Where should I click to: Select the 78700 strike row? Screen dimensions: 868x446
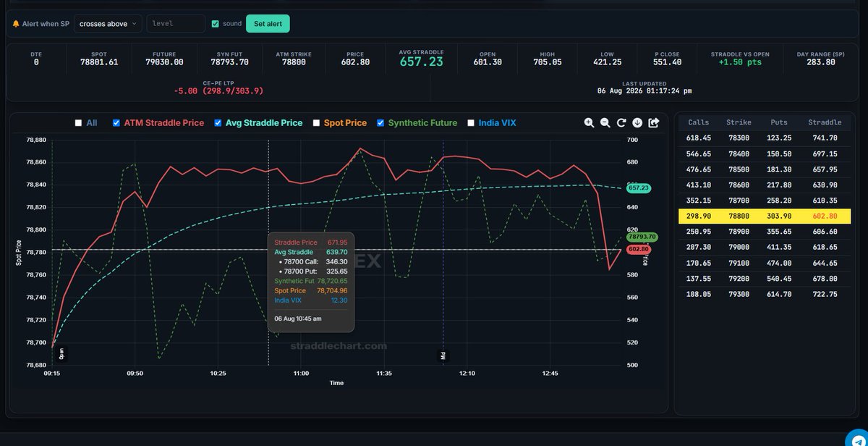click(765, 200)
